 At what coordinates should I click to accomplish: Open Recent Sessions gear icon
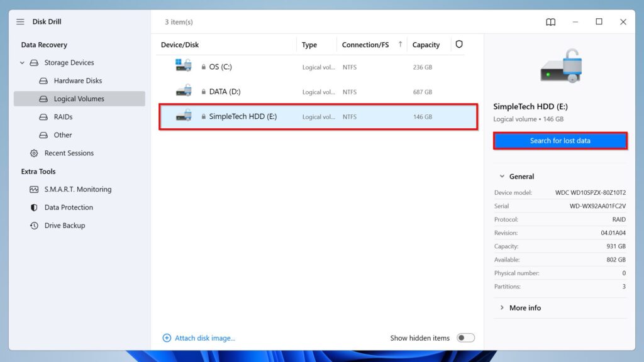(34, 153)
